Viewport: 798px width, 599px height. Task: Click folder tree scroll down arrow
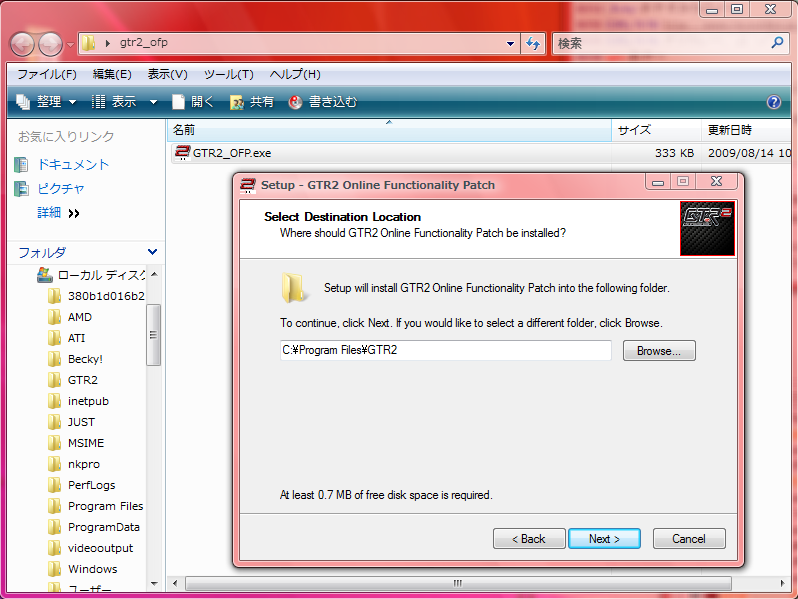pos(154,584)
